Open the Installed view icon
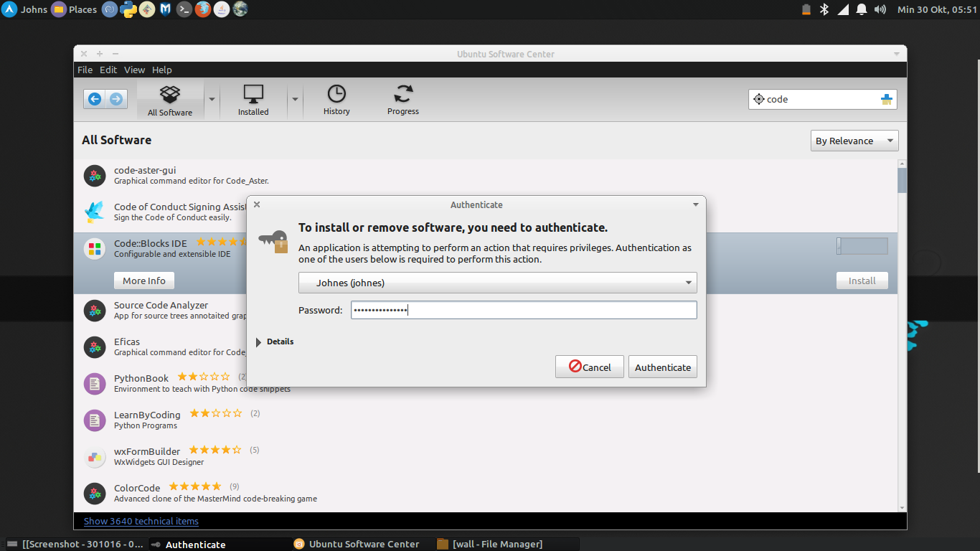This screenshot has width=980, height=551. point(253,94)
